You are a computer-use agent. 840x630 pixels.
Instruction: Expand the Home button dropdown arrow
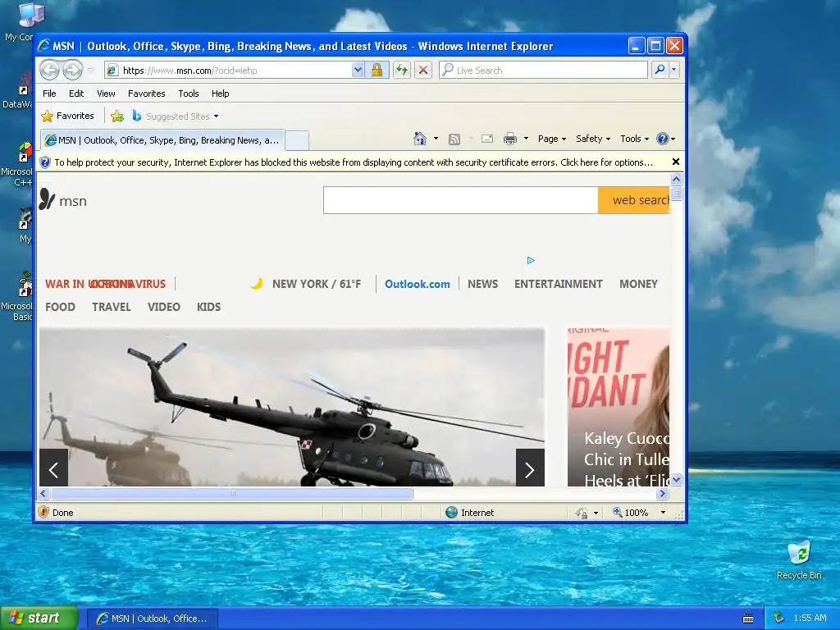point(436,139)
